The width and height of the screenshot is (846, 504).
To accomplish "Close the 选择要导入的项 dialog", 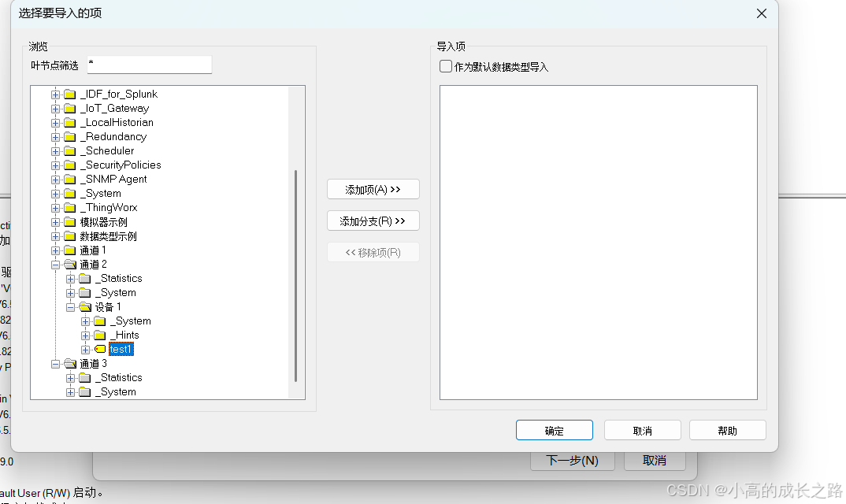I will point(761,13).
